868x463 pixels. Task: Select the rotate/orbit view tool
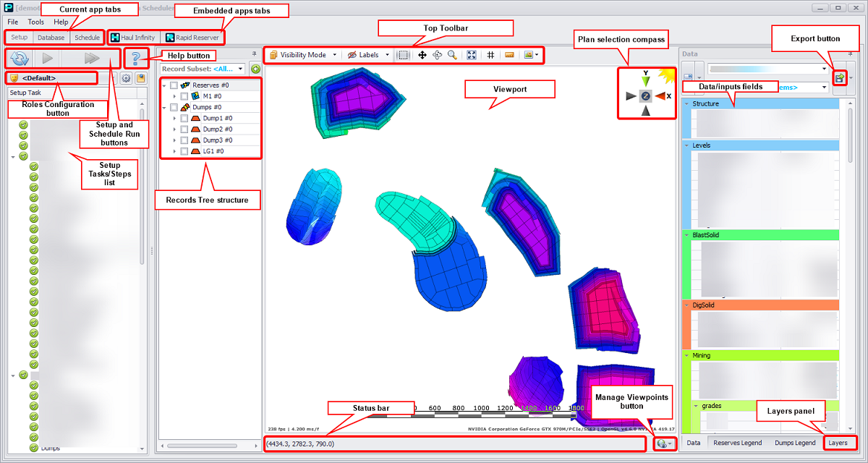pos(438,55)
